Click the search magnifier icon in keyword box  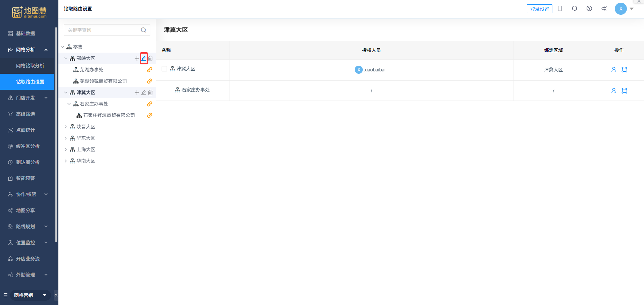click(144, 30)
